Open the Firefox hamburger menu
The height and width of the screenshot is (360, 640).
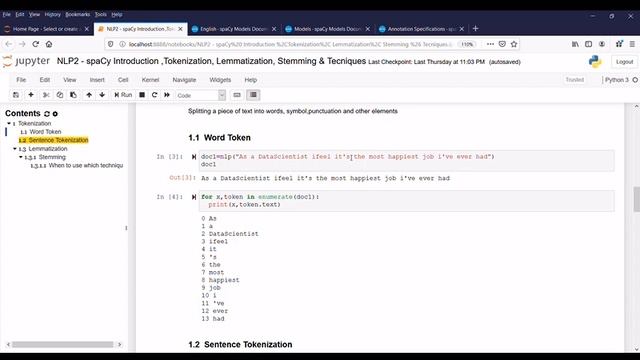click(x=632, y=44)
